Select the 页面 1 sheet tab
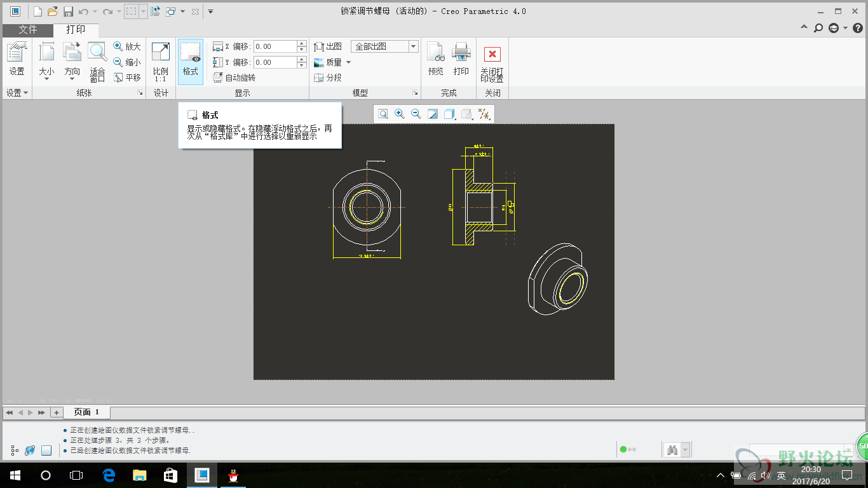This screenshot has height=488, width=868. click(86, 412)
